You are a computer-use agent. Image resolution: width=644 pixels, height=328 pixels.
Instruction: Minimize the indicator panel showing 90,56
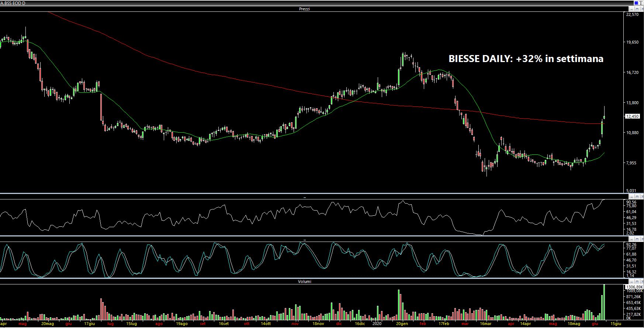point(631,197)
